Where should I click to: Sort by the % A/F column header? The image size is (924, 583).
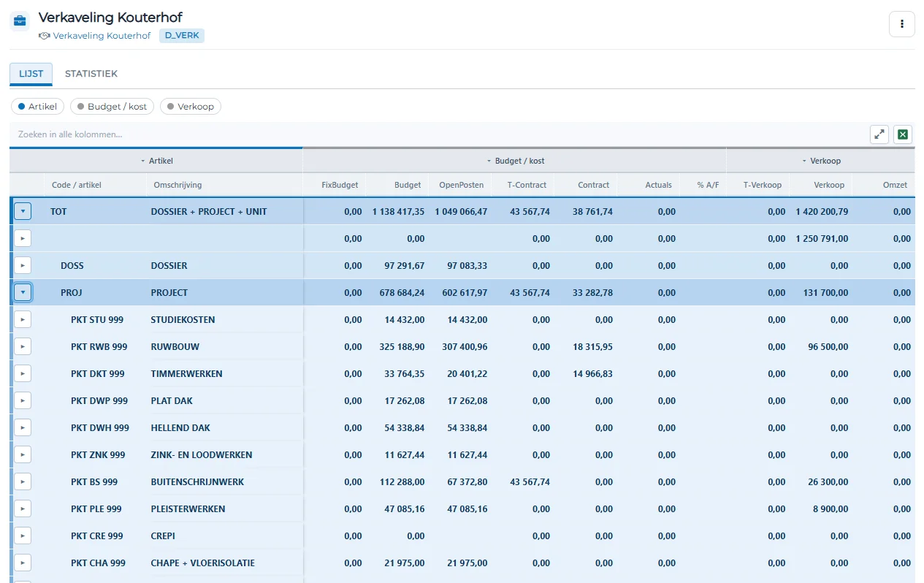pos(703,186)
